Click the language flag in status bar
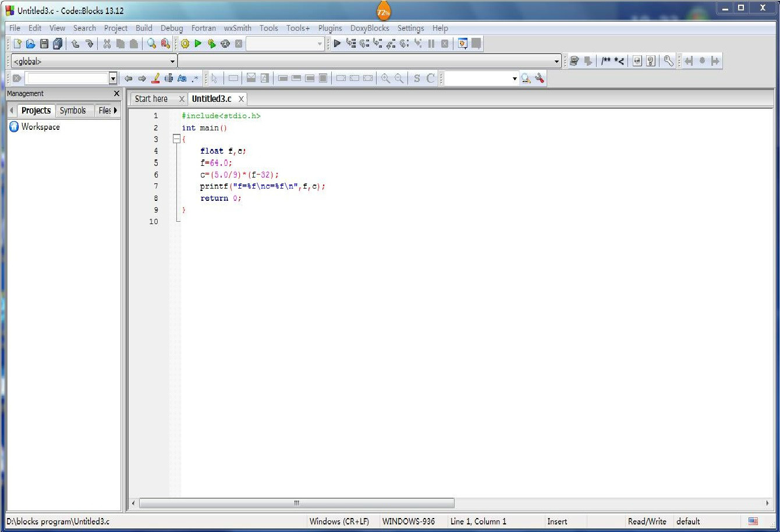The height and width of the screenshot is (532, 780). pyautogui.click(x=753, y=521)
